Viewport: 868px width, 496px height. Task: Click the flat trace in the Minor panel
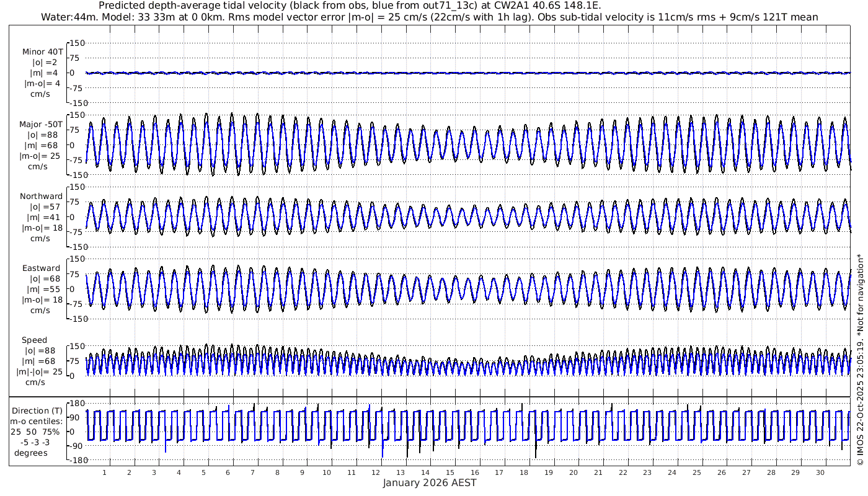click(465, 73)
